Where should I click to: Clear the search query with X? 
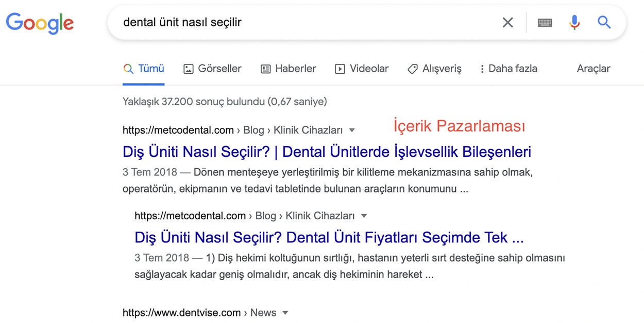pyautogui.click(x=507, y=23)
